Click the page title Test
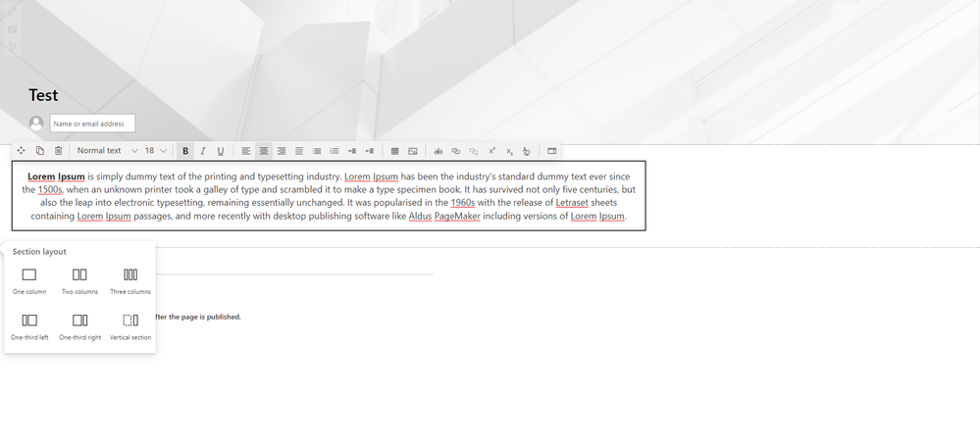The width and height of the screenshot is (980, 446). (43, 95)
